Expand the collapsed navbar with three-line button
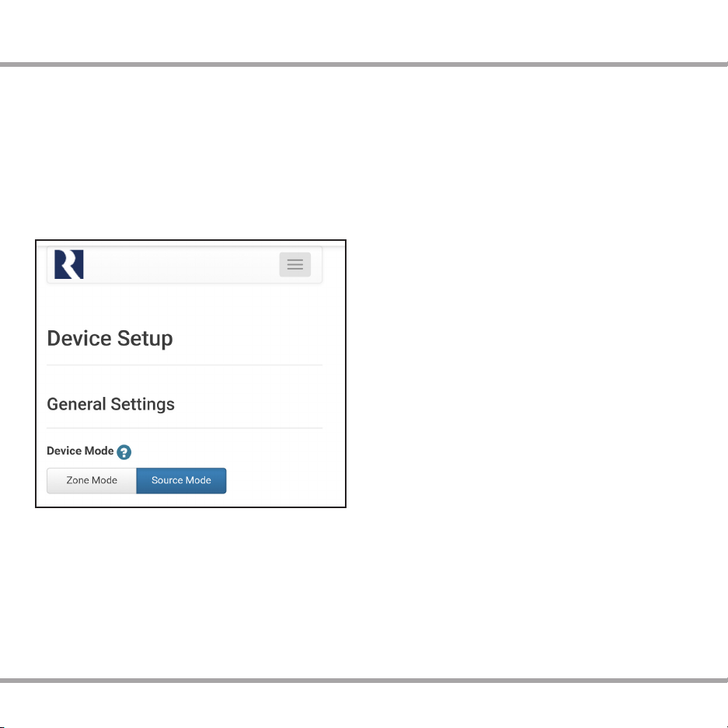The height and width of the screenshot is (728, 728). [294, 265]
